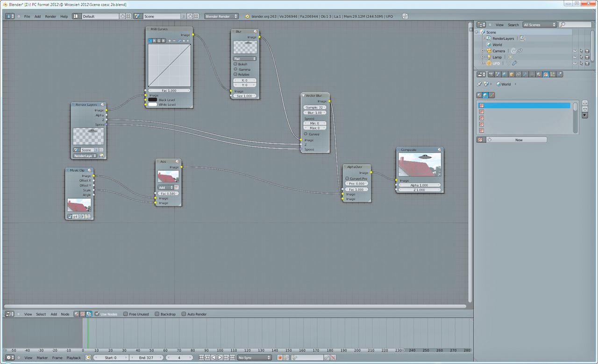Enable the Use Nodes checkbox
598x364 pixels.
coord(97,314)
